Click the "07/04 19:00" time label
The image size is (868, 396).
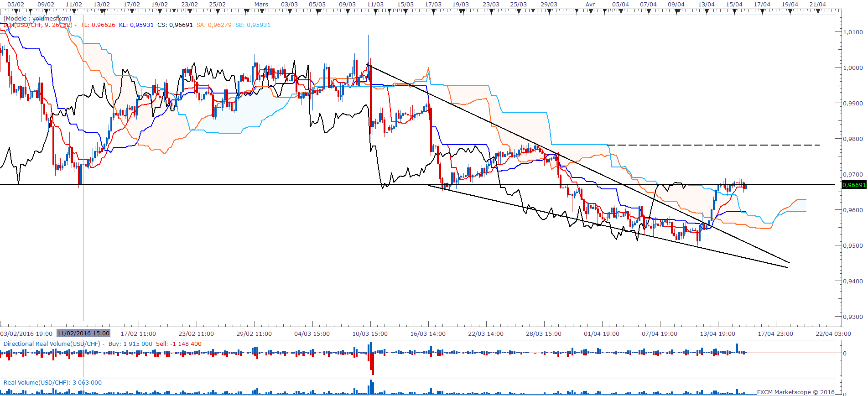pos(660,334)
